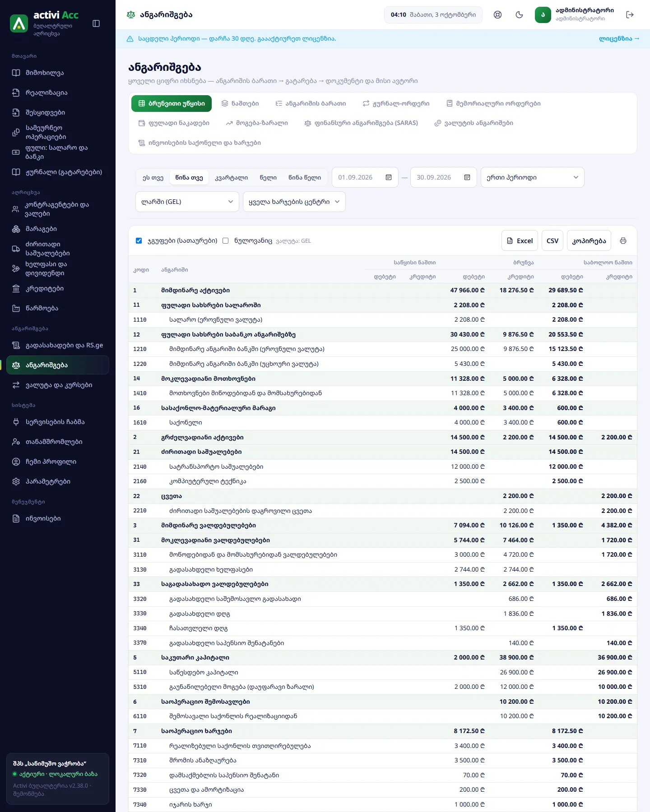Open ვალუტა და კურსები in sidebar
This screenshot has width=650, height=812.
[x=58, y=385]
